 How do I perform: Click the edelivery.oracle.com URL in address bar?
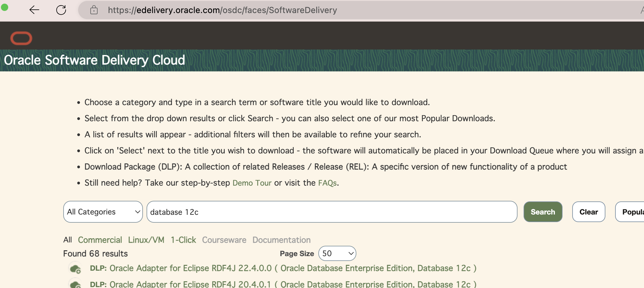(x=222, y=10)
